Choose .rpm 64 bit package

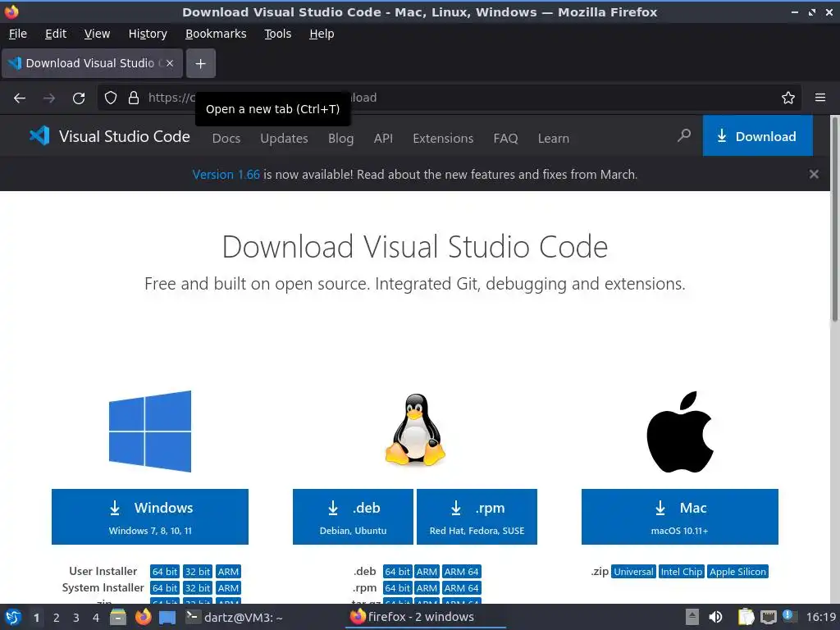coord(398,588)
